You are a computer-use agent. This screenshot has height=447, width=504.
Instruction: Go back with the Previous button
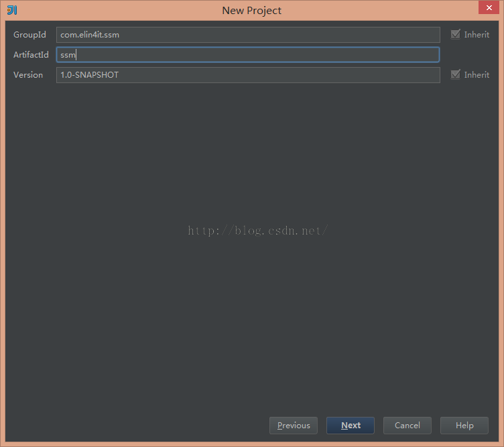click(294, 426)
